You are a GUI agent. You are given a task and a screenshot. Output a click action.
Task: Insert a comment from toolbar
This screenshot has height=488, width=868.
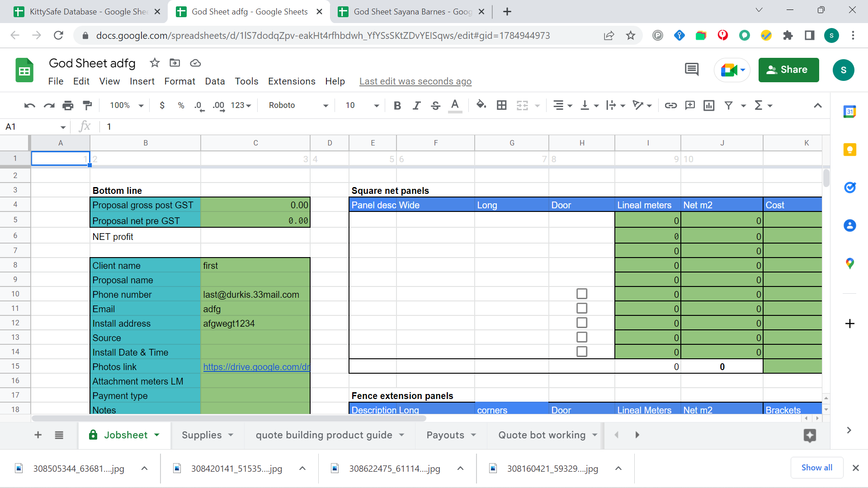pyautogui.click(x=690, y=105)
